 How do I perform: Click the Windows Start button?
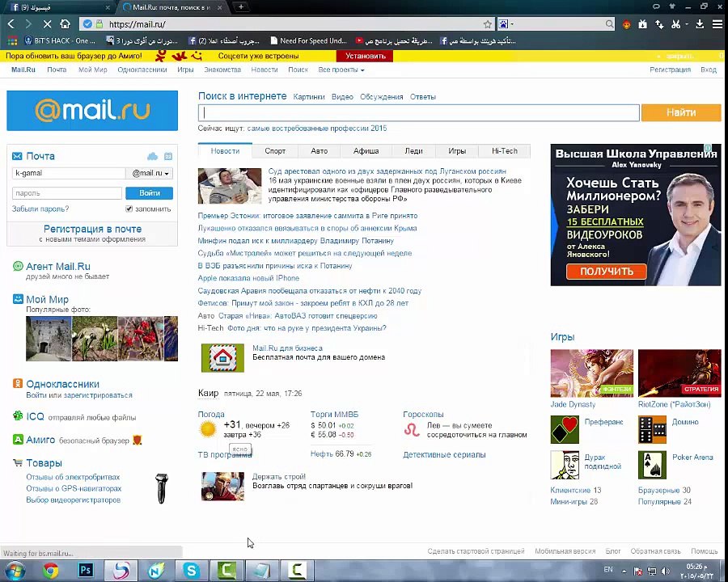15,571
